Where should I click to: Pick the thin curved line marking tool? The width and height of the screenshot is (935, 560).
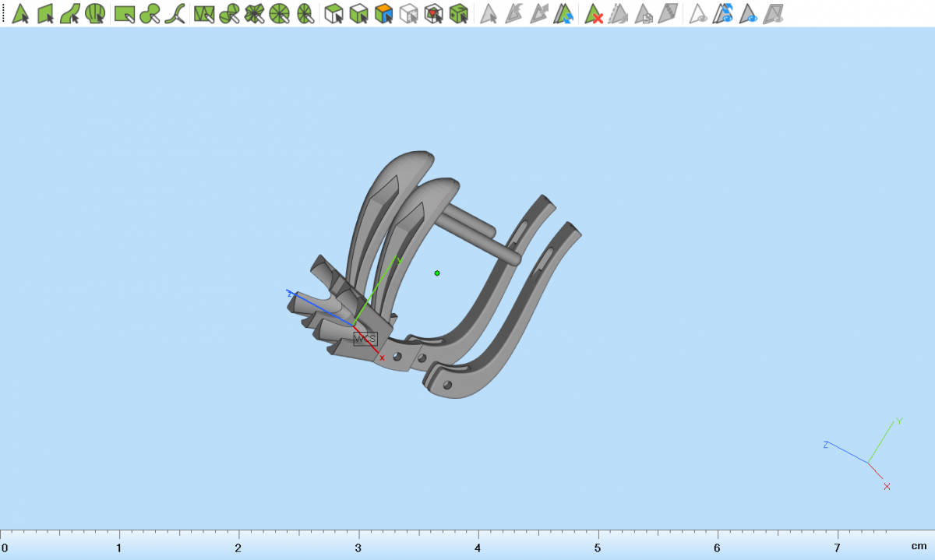[175, 13]
